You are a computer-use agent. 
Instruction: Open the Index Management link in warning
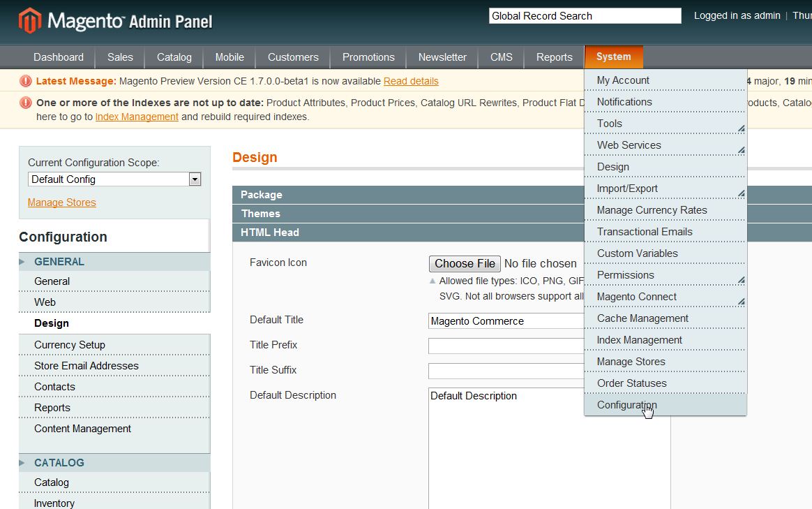(137, 117)
